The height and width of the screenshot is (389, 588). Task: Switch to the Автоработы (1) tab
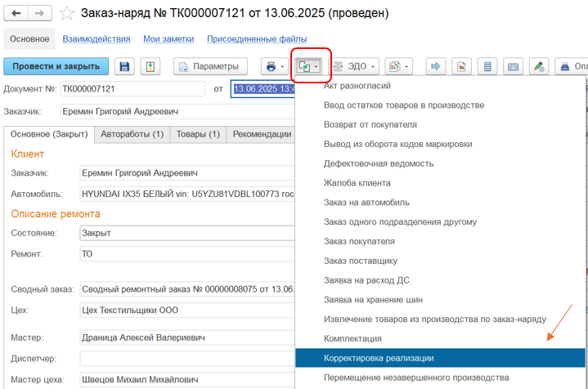(132, 134)
